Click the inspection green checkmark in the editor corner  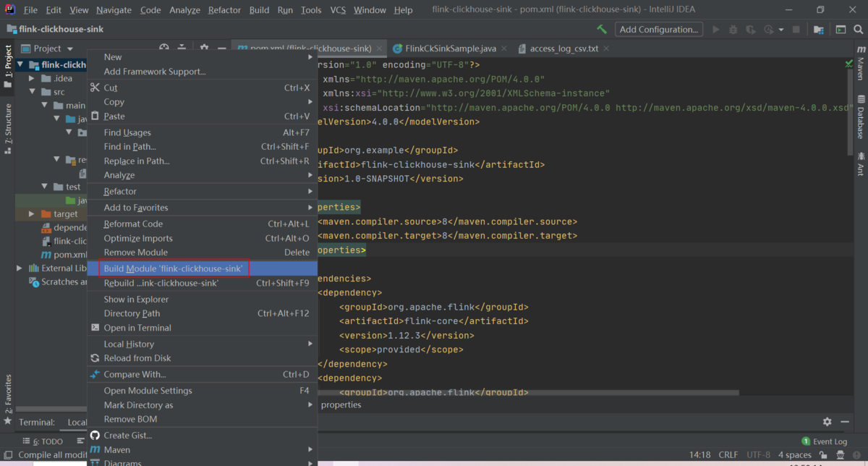849,64
